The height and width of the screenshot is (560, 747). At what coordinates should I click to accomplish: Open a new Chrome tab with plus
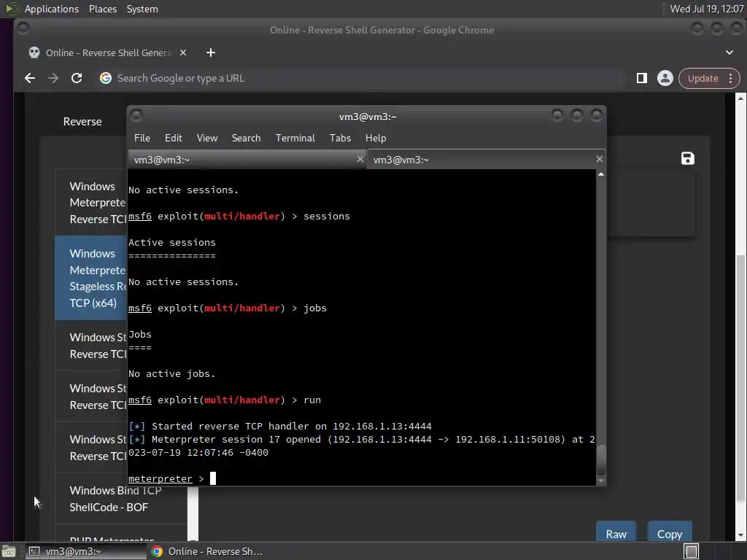click(211, 52)
